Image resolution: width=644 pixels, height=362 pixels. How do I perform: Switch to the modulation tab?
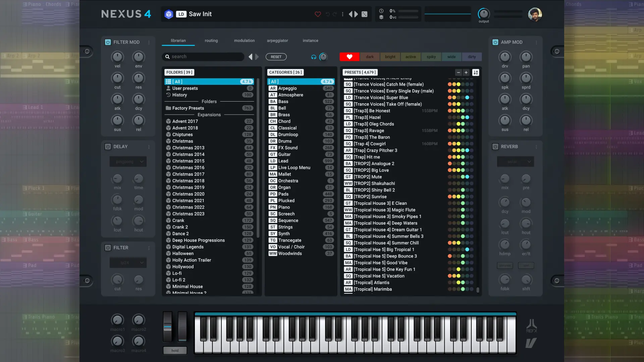pyautogui.click(x=244, y=41)
